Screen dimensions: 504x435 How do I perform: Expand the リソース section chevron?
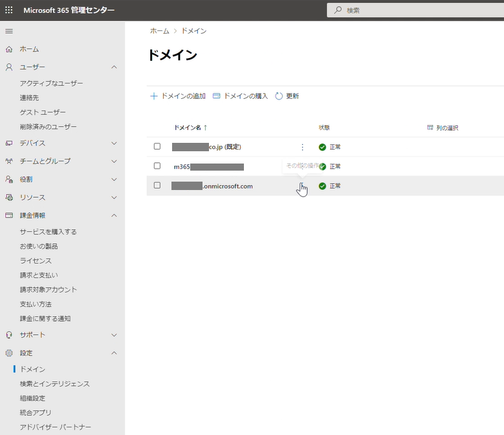pos(114,197)
